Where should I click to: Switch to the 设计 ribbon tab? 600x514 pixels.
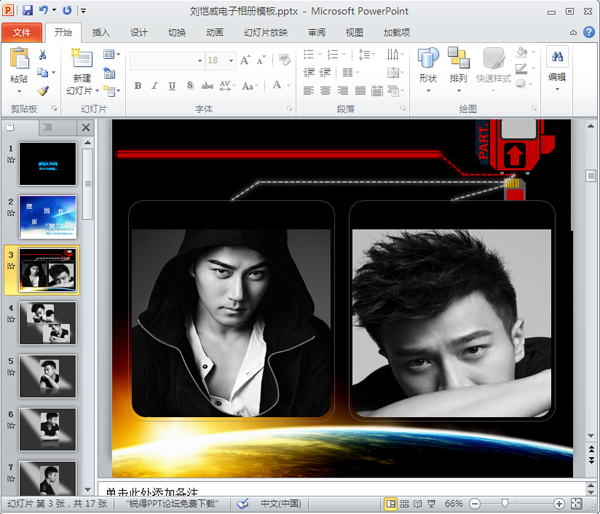(x=139, y=33)
